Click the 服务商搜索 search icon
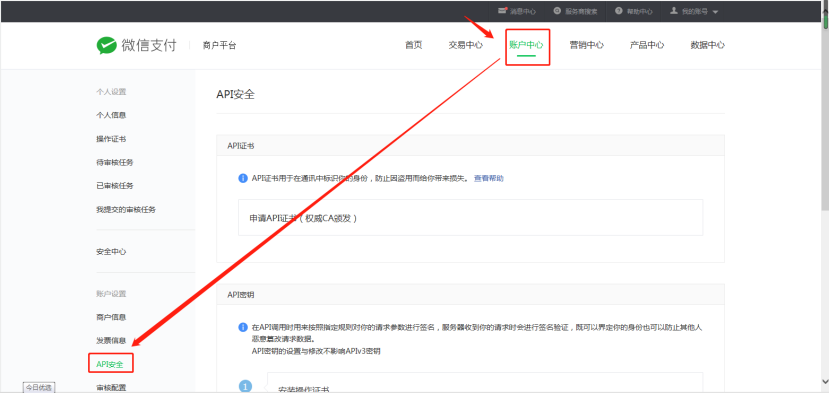Image resolution: width=830 pixels, height=394 pixels. 557,11
